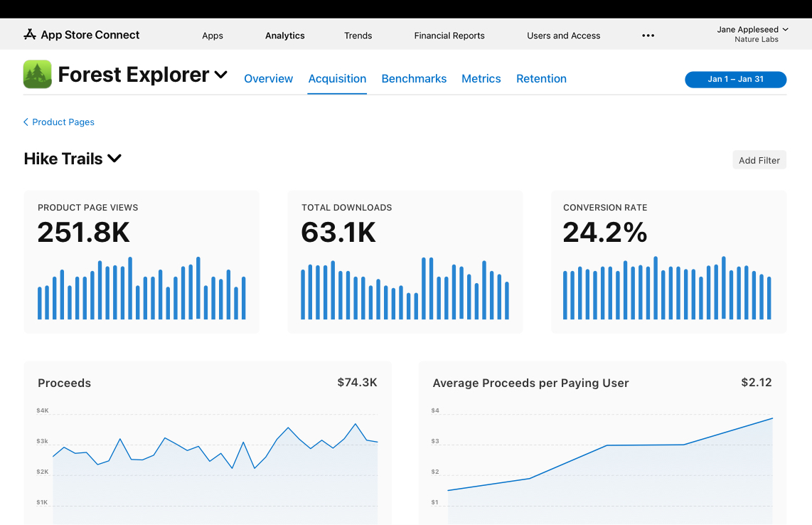Switch to the Overview tab
812x525 pixels.
tap(268, 79)
